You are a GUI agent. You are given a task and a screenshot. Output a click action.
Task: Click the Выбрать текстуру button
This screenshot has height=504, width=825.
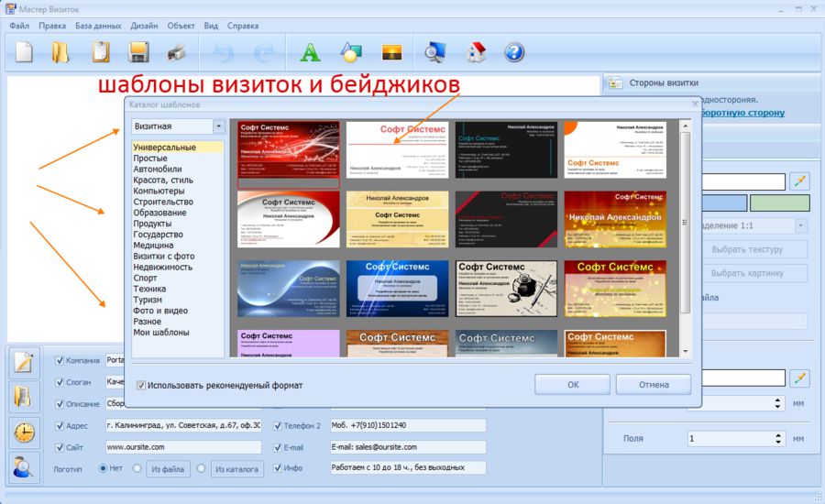754,249
